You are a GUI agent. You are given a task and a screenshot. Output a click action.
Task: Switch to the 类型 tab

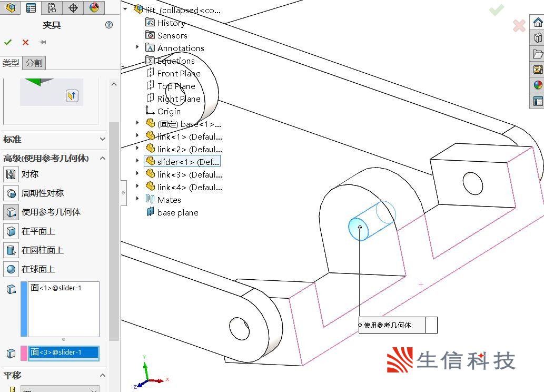click(x=11, y=63)
